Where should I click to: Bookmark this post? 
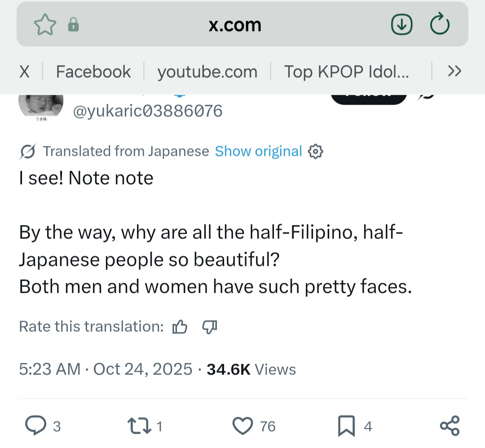pyautogui.click(x=346, y=426)
